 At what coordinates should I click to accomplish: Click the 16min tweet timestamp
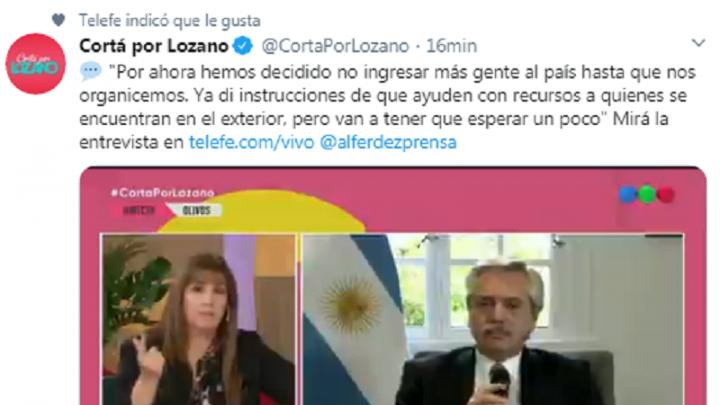pos(452,46)
